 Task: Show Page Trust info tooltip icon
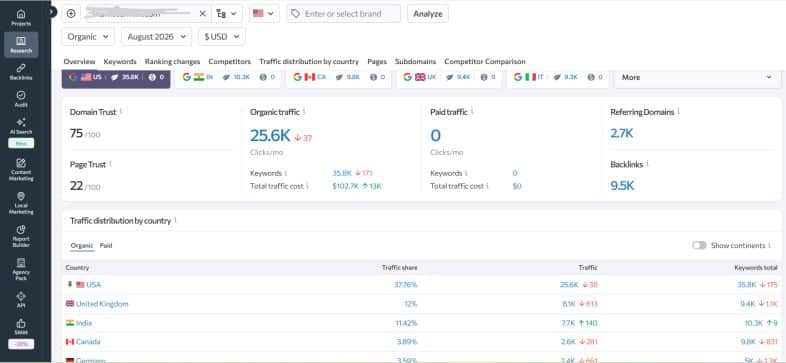(x=110, y=163)
